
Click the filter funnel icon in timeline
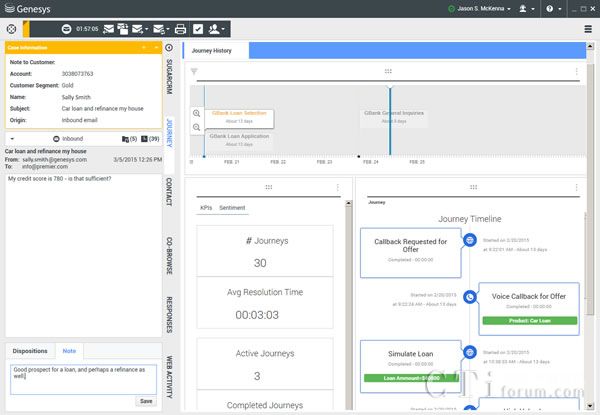click(x=194, y=72)
